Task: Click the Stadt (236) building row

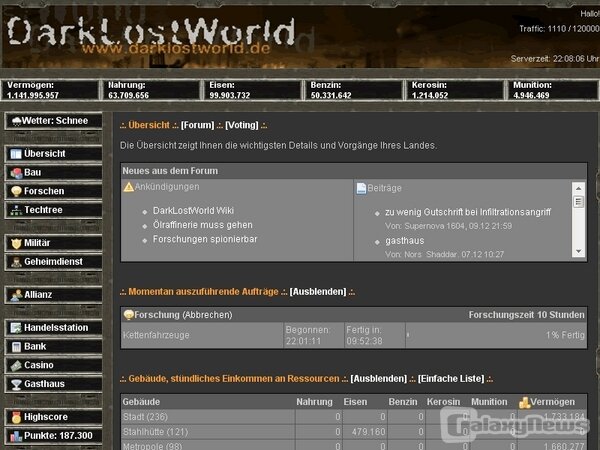Action: (354, 417)
